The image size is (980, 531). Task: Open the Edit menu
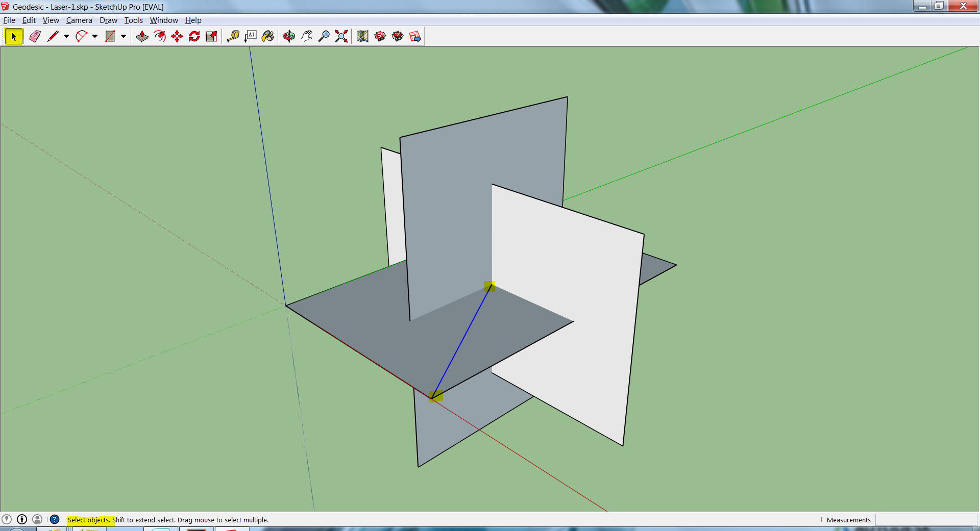pyautogui.click(x=29, y=20)
